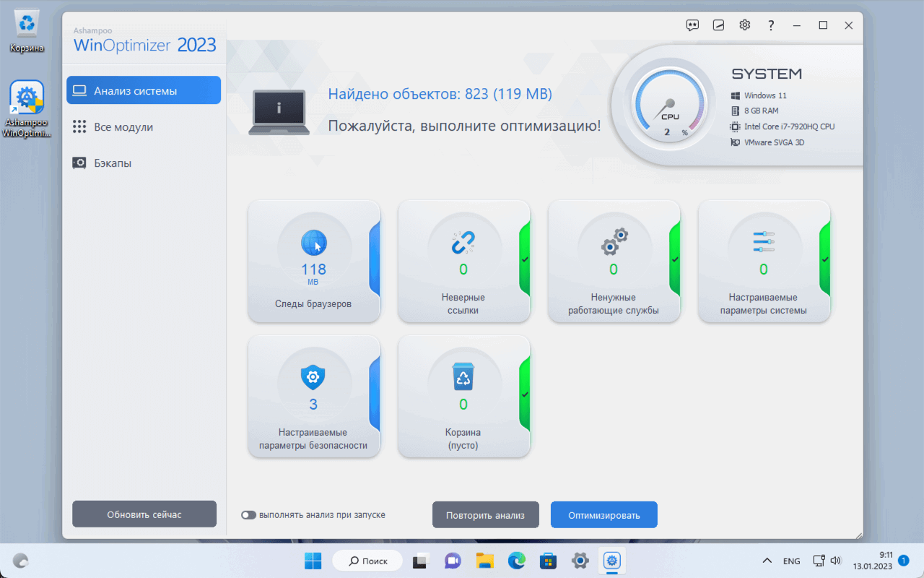
Task: Click the green check bar on "Корзина (пусто)" card
Action: (x=525, y=395)
